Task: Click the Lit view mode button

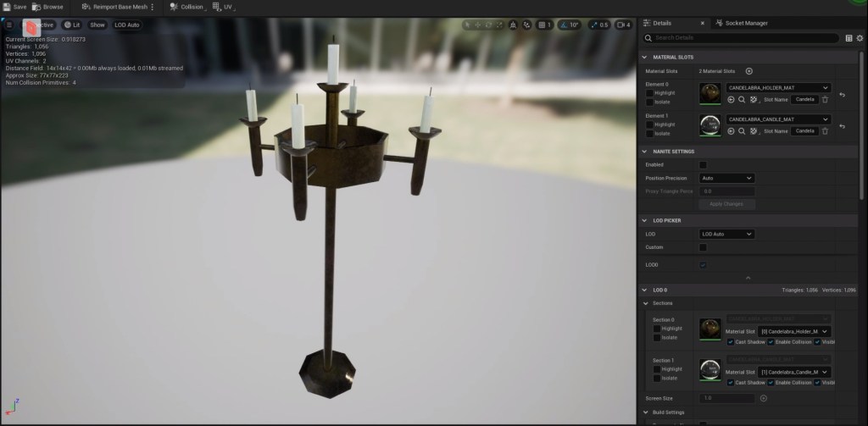Action: pyautogui.click(x=72, y=25)
